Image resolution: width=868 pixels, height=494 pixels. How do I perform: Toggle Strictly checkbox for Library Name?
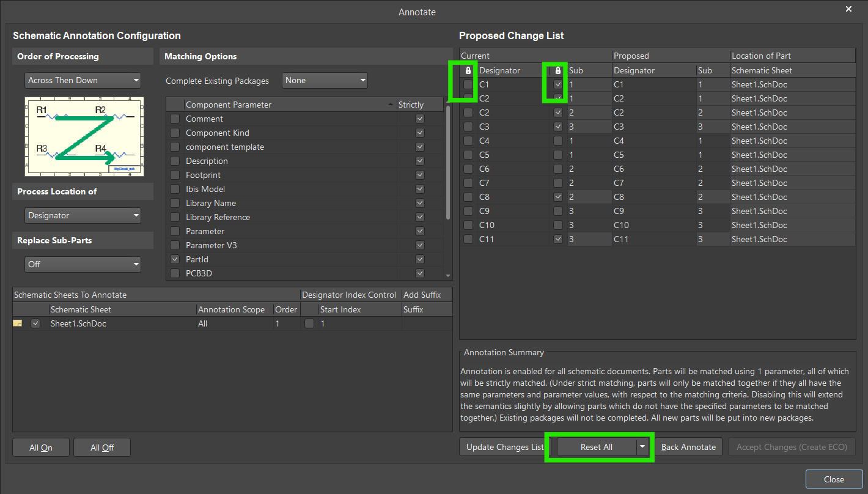pyautogui.click(x=419, y=203)
